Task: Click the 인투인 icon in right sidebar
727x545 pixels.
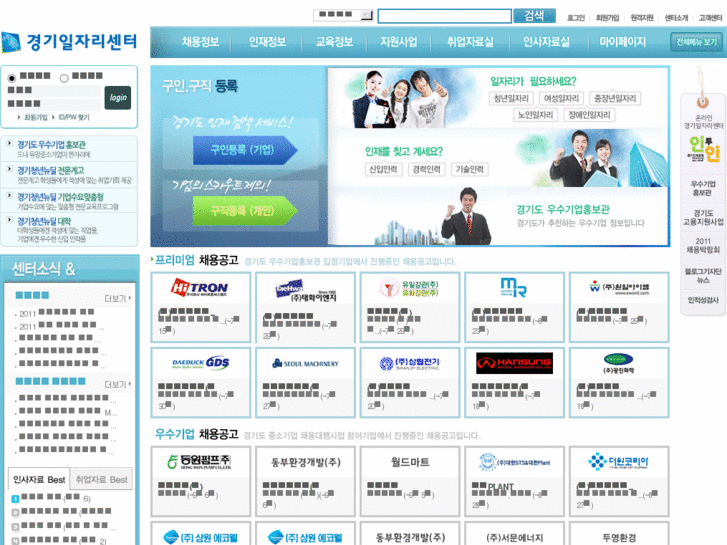Action: tap(703, 149)
